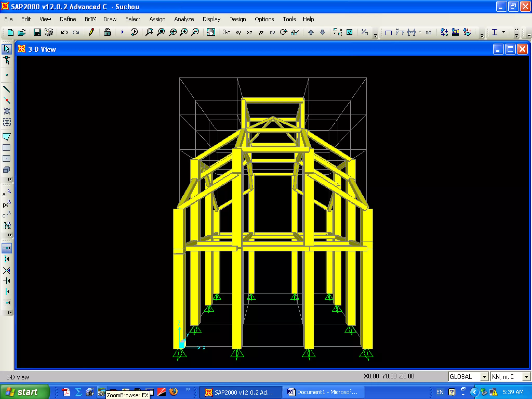Viewport: 532px width, 399px height.
Task: Zoom out one step
Action: [195, 32]
